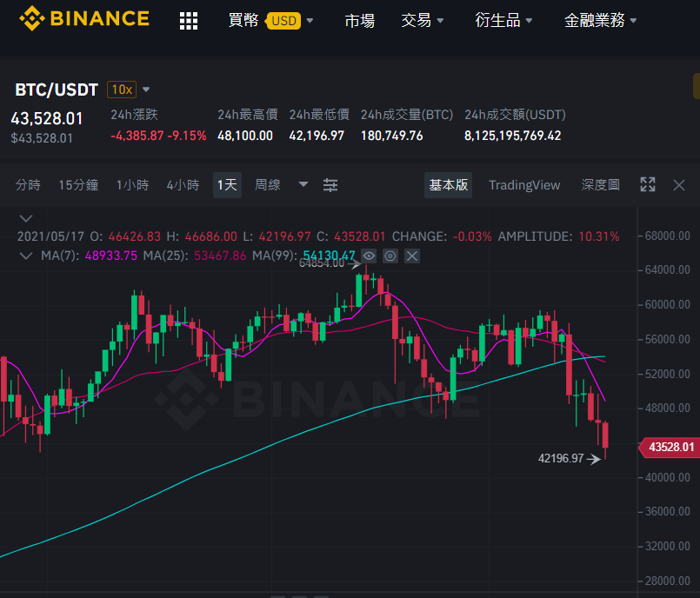This screenshot has height=598, width=700.
Task: Switch to 基本版 chart view
Action: [x=448, y=185]
